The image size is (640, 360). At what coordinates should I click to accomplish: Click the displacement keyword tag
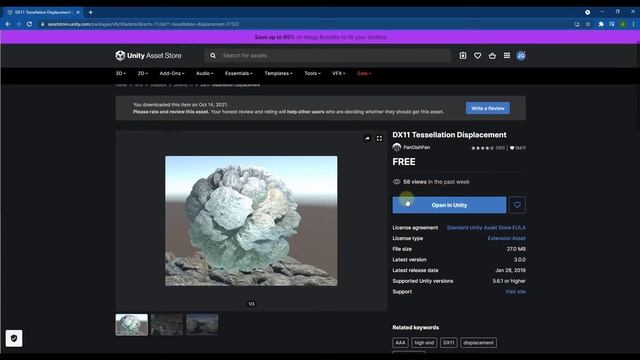tap(478, 343)
